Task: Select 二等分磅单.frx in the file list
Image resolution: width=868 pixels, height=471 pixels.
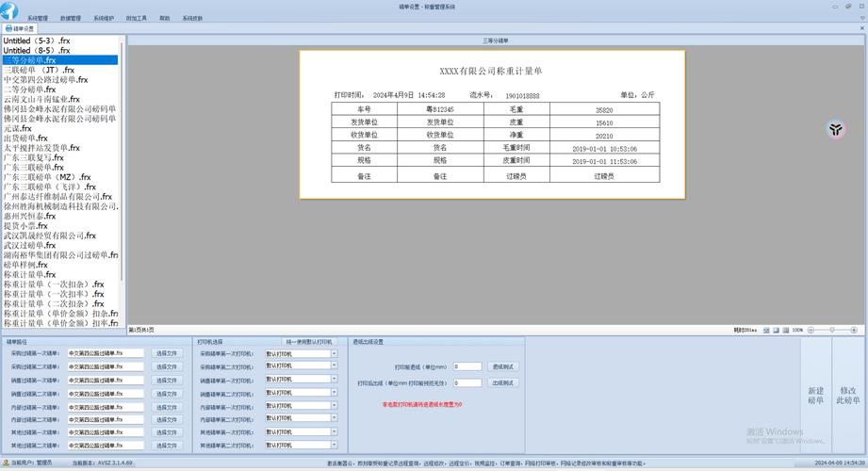Action: pos(30,89)
